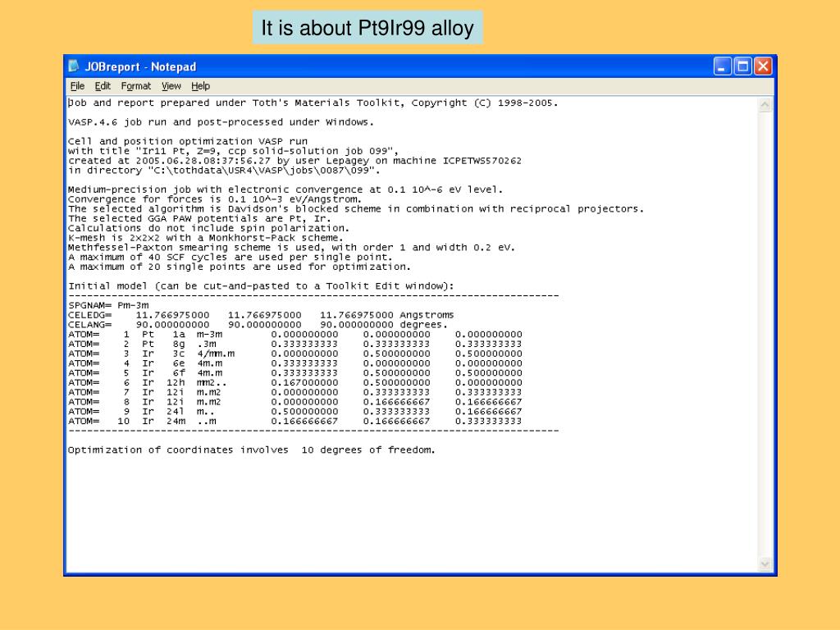This screenshot has width=840, height=630.
Task: Click the line starting 'Job and report prepared'
Action: [313, 103]
